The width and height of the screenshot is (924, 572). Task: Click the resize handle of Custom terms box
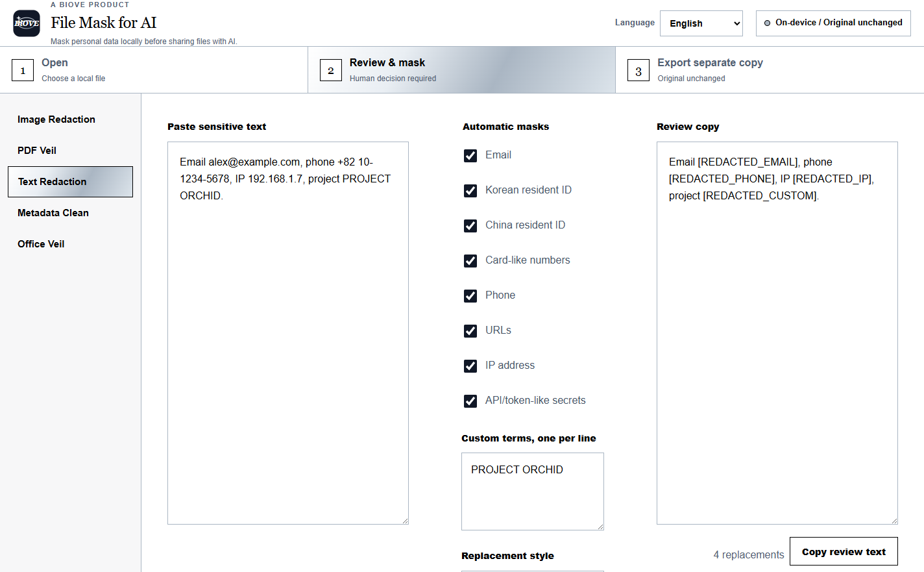click(x=600, y=527)
